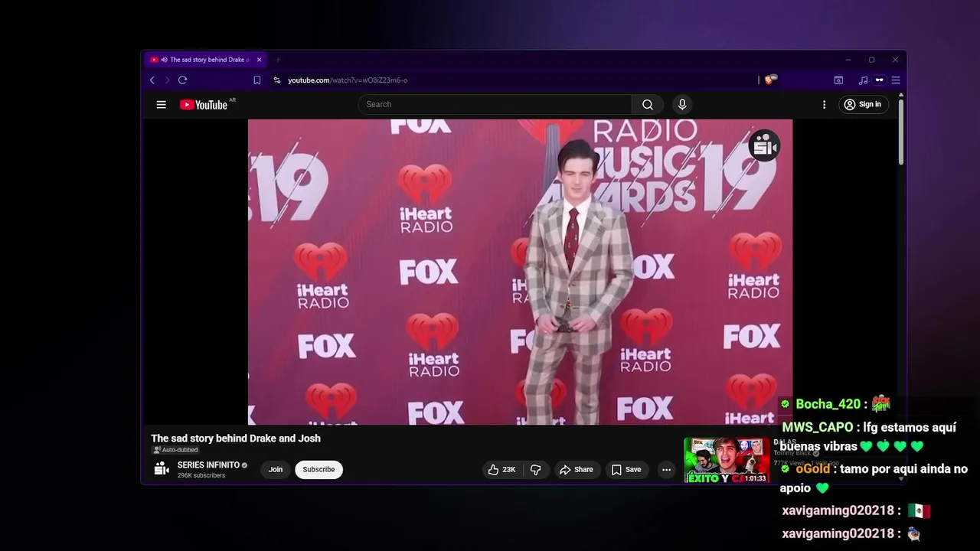Bookmark this page via bookmark icon
The width and height of the screenshot is (980, 551).
(257, 80)
